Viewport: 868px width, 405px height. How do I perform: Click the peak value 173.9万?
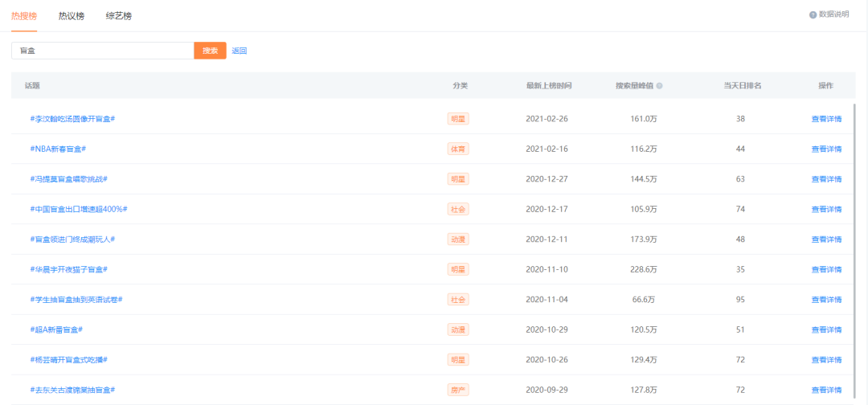tap(644, 239)
